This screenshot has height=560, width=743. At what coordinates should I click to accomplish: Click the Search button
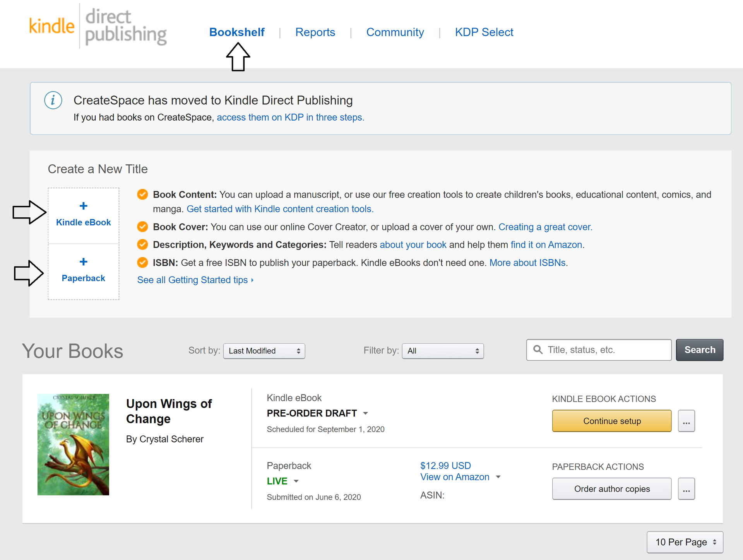pyautogui.click(x=700, y=350)
